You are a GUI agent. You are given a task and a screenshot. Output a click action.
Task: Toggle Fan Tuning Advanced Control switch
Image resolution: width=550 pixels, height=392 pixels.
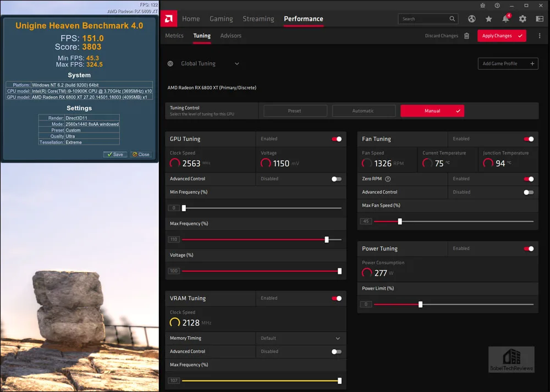tap(529, 192)
